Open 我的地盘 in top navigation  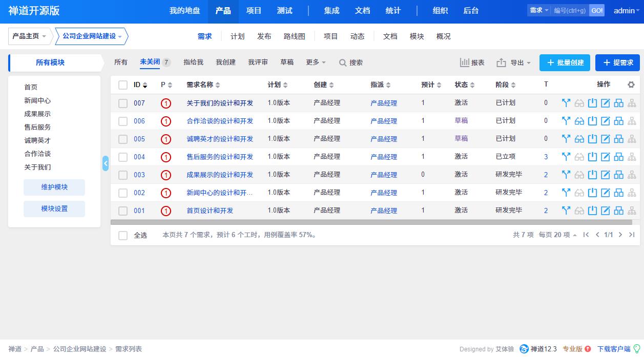pyautogui.click(x=185, y=11)
